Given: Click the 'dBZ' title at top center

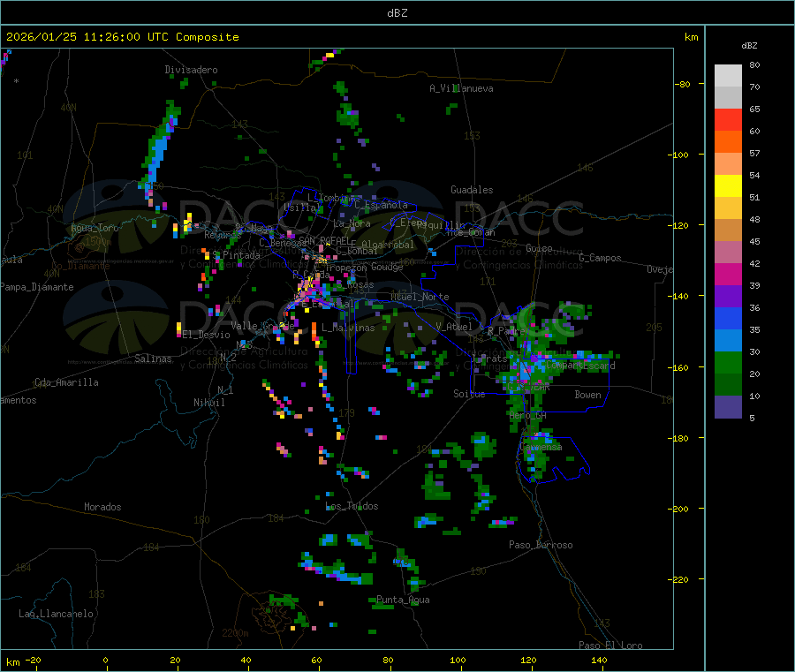Looking at the screenshot, I should 397,13.
